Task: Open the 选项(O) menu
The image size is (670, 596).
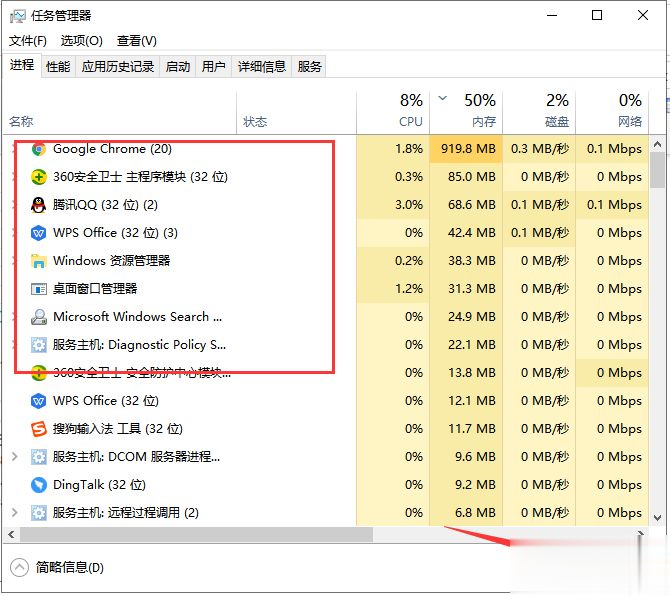Action: pos(82,41)
